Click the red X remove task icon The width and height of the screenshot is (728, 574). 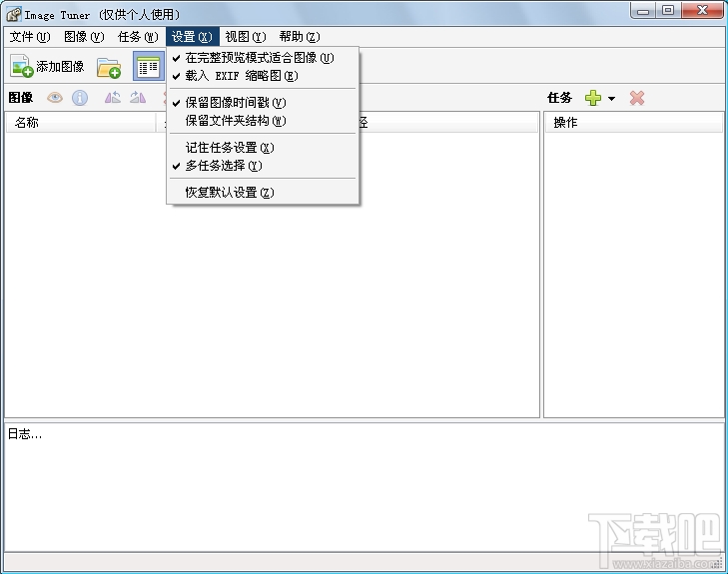tap(637, 98)
